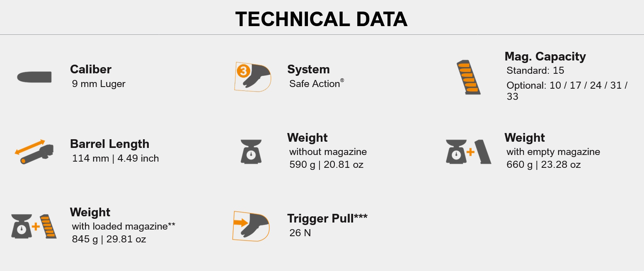Viewport: 644px width, 271px height.
Task: Click the Trigger Pull arrow icon
Action: click(x=251, y=226)
